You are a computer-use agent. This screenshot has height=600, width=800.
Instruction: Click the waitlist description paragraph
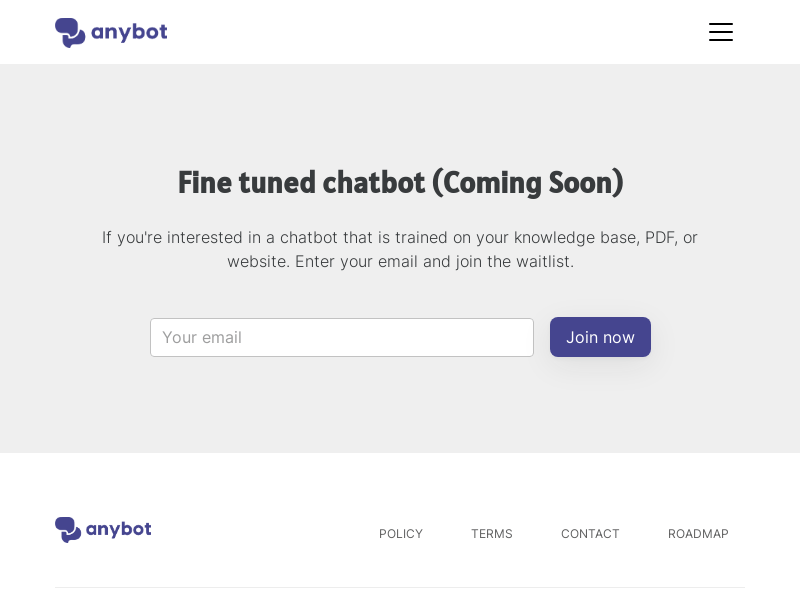click(x=400, y=249)
